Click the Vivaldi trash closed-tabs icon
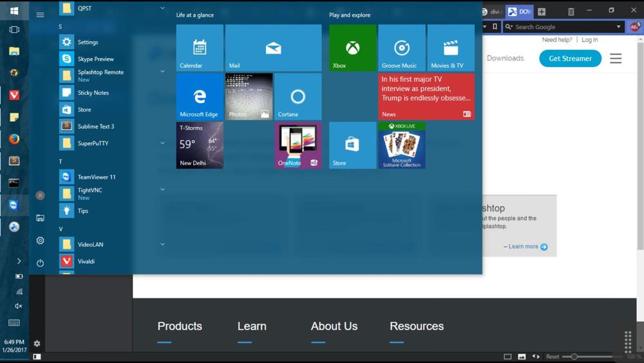Screen dimensions: 644x363 coord(571,12)
